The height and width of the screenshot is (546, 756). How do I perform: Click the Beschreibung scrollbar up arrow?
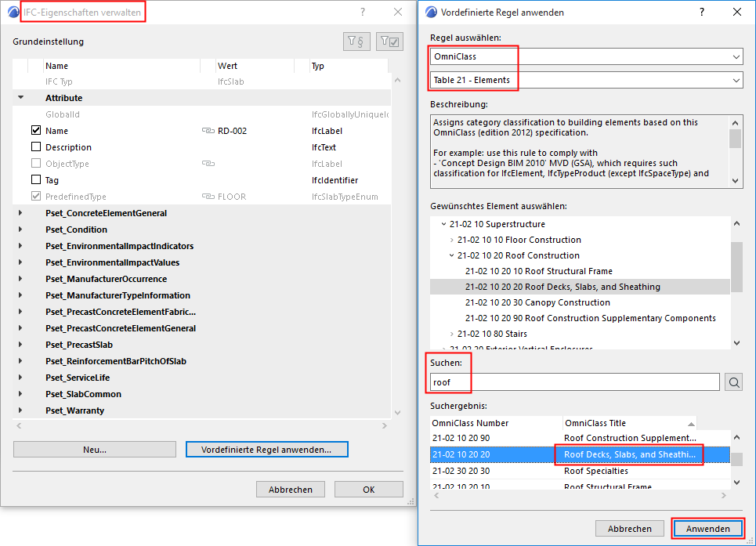[736, 123]
